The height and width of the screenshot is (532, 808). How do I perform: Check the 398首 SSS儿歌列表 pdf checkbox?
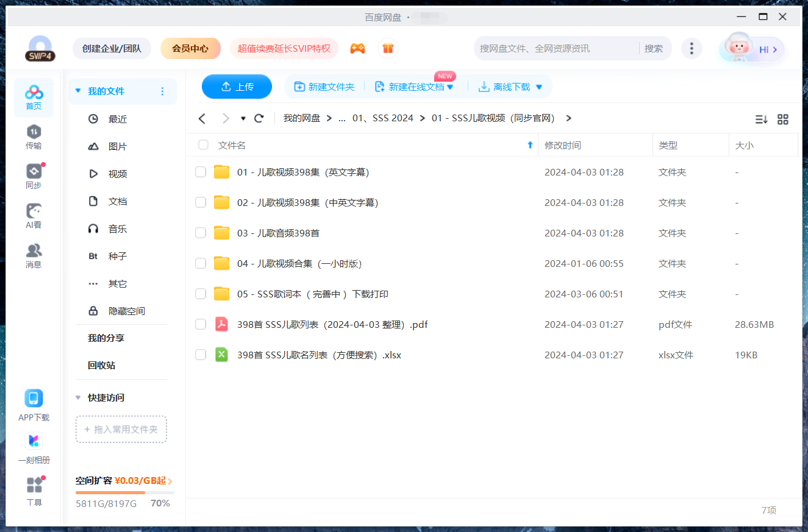click(x=201, y=324)
